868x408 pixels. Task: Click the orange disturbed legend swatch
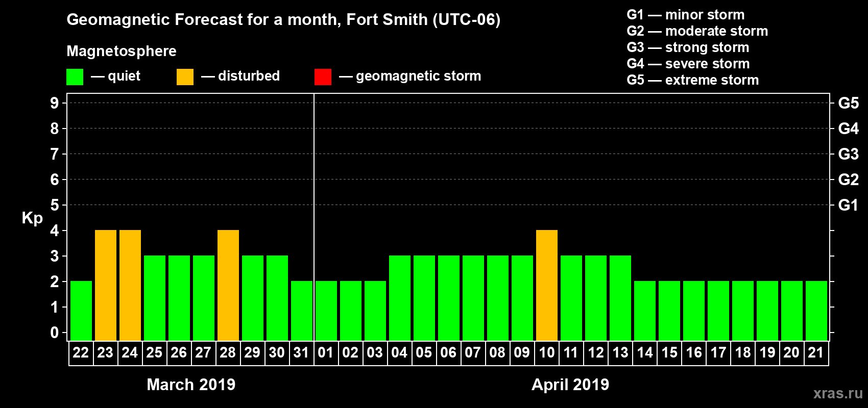pos(185,77)
